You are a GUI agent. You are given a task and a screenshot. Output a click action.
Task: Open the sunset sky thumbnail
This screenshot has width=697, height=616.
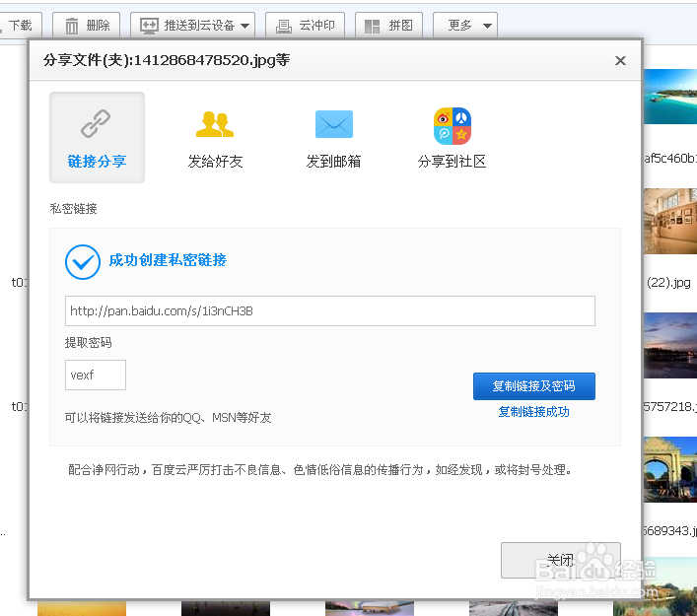point(670,345)
